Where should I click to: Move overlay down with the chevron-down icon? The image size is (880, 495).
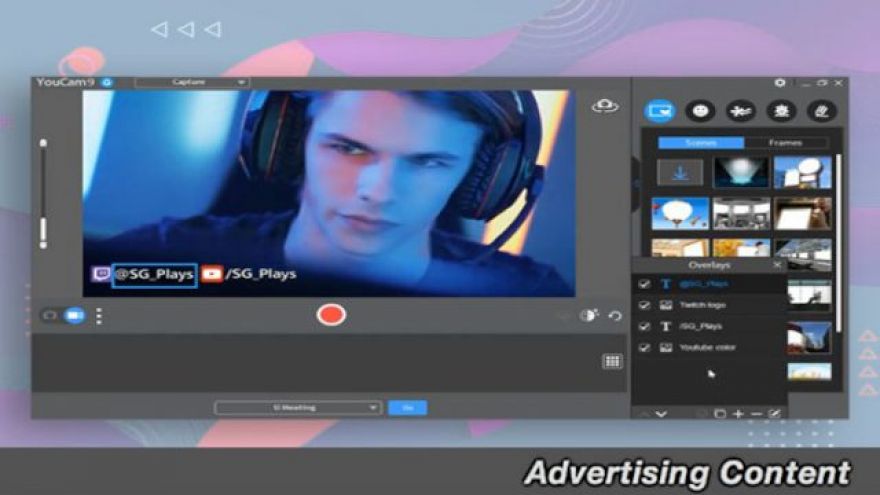click(661, 414)
